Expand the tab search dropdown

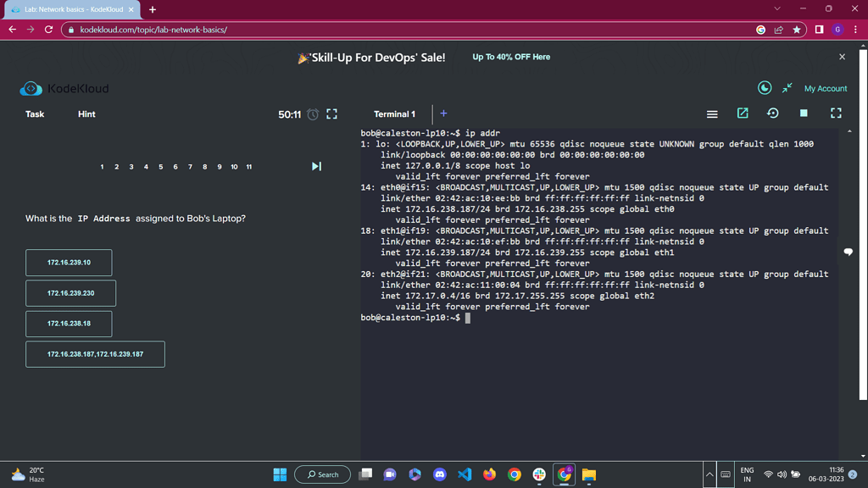click(777, 8)
